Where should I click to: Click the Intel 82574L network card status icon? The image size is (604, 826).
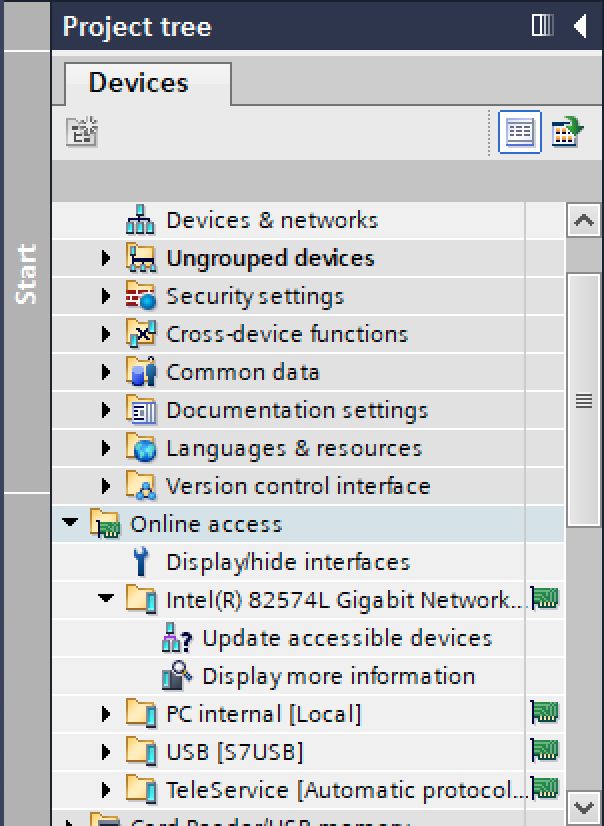tap(545, 600)
